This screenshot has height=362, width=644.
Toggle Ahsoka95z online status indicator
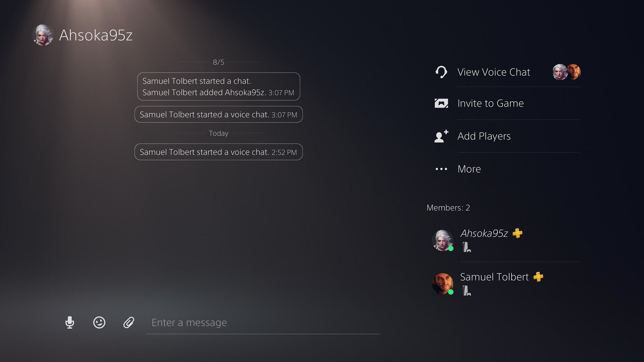(x=451, y=248)
